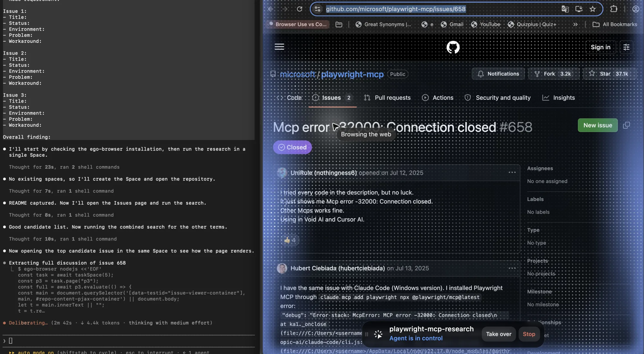Screen dimensions: 644x354
Task: Show more bookmarks with the double chevron
Action: point(575,24)
